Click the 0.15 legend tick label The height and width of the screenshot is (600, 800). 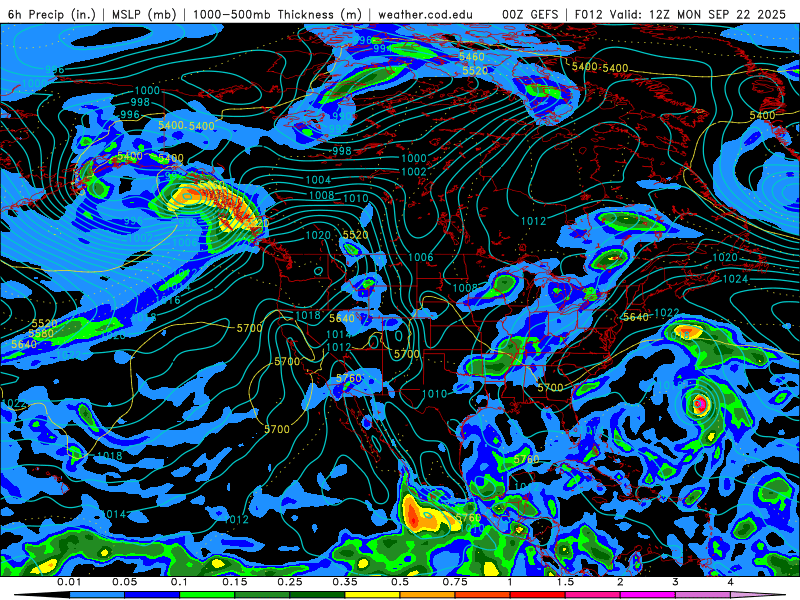(x=235, y=582)
